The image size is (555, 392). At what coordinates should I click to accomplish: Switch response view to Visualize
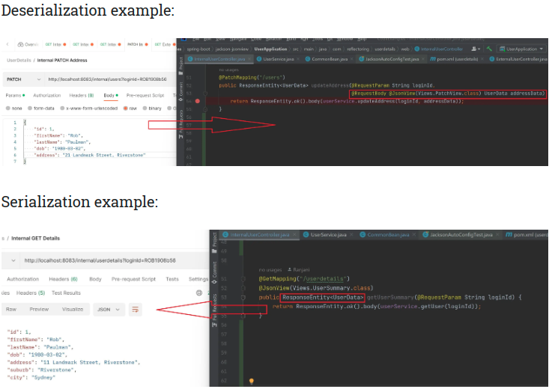click(x=73, y=309)
